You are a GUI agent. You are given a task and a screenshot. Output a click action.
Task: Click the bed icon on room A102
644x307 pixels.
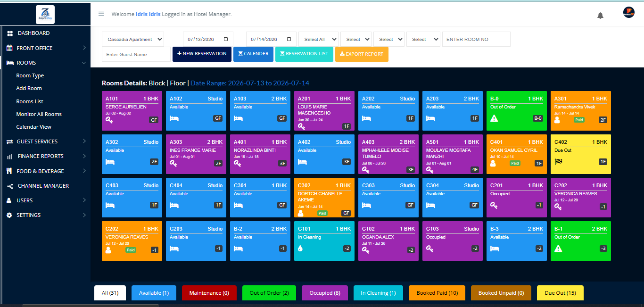click(174, 118)
